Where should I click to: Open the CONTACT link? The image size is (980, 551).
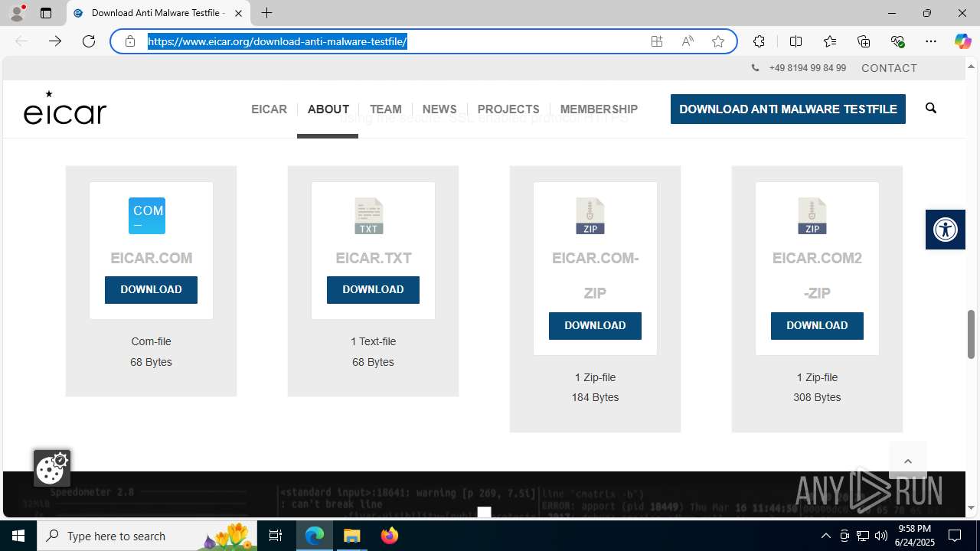click(x=889, y=68)
